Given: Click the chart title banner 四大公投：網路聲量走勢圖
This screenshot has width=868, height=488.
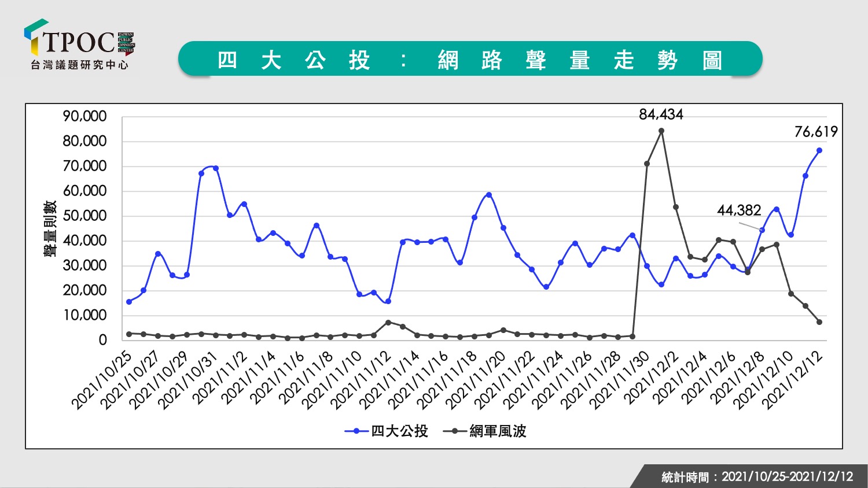Looking at the screenshot, I should point(470,59).
